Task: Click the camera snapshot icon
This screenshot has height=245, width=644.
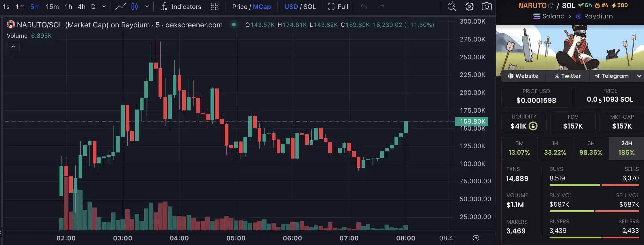Action: click(487, 6)
